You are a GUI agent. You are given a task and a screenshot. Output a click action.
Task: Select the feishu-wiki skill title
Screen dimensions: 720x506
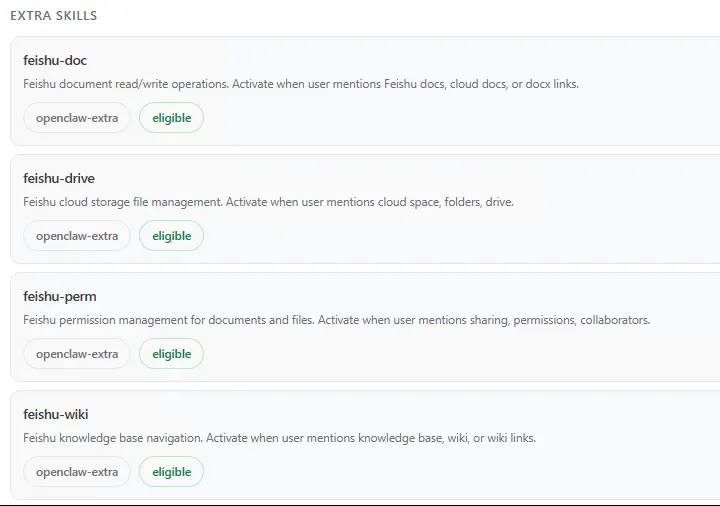[56, 415]
